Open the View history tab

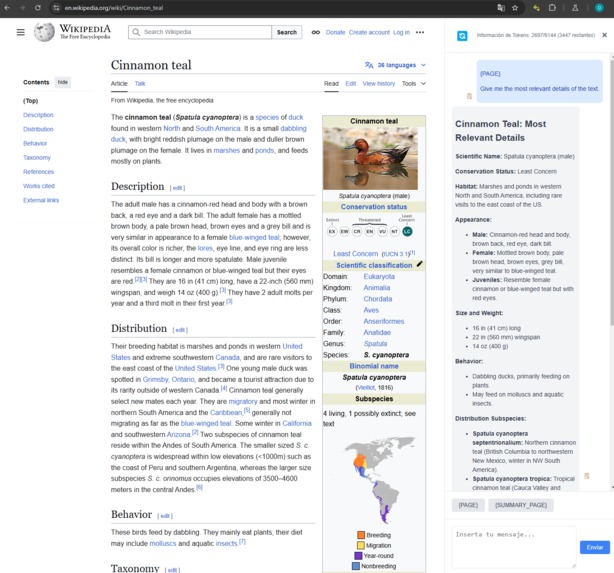379,83
